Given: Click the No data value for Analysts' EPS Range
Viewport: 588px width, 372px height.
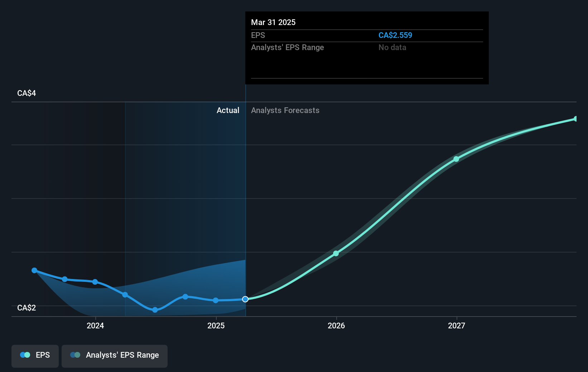Looking at the screenshot, I should point(392,47).
